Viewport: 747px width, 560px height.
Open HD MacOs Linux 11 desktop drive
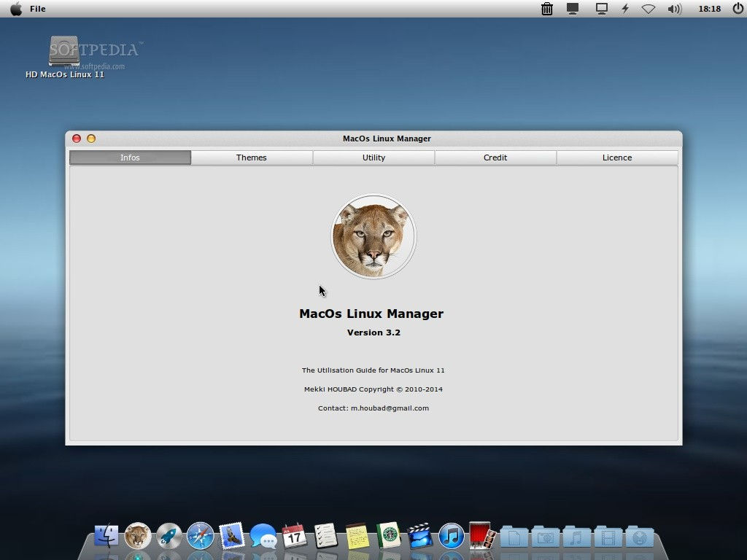click(64, 56)
